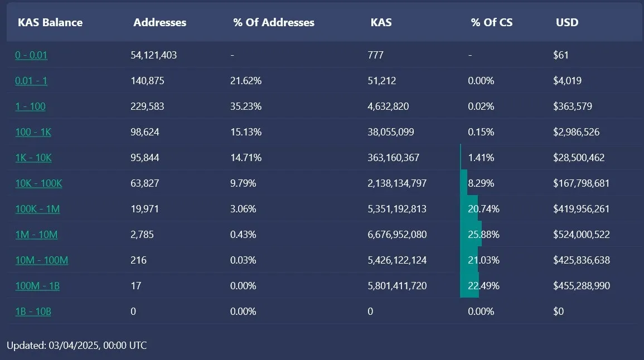Click the 14.71% addresses percentage
The width and height of the screenshot is (644, 360).
246,158
